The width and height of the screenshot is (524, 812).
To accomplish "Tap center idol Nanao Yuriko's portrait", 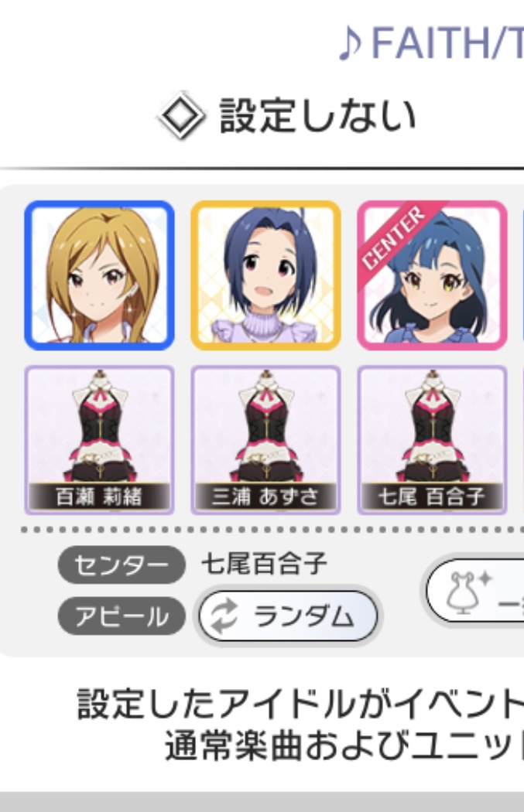I will pyautogui.click(x=432, y=275).
